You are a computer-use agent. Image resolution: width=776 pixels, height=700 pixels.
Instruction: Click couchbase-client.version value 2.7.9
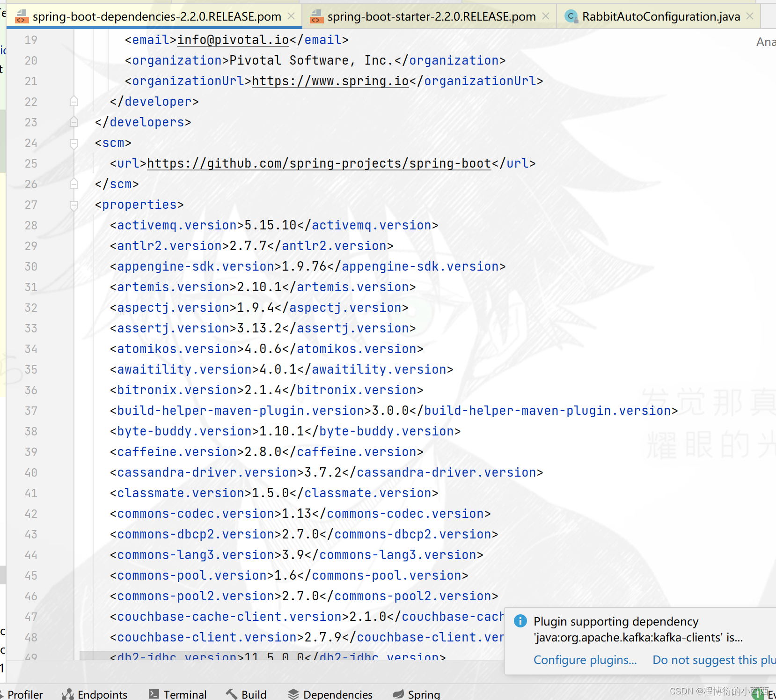pos(323,637)
